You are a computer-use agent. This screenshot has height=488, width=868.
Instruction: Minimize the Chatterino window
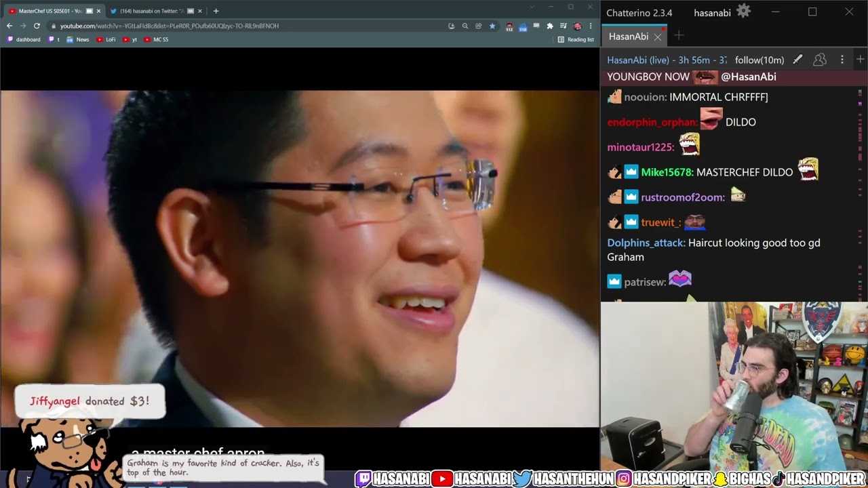click(x=776, y=12)
